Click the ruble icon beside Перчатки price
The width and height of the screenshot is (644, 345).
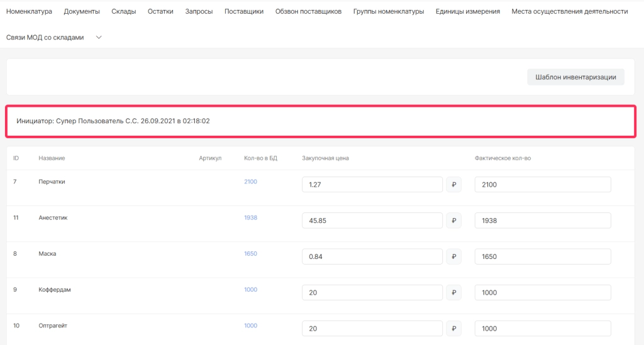(x=453, y=185)
